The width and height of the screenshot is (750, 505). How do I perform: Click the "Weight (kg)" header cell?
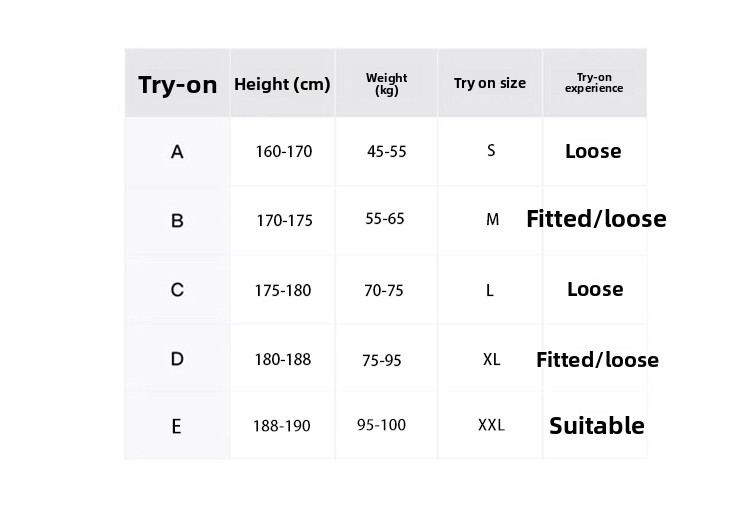386,84
